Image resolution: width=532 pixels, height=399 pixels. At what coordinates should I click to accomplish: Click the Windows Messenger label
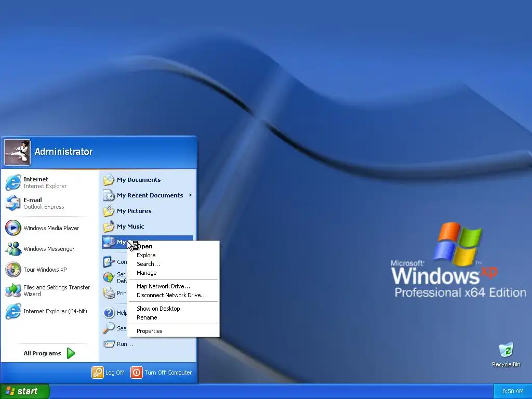pos(49,249)
